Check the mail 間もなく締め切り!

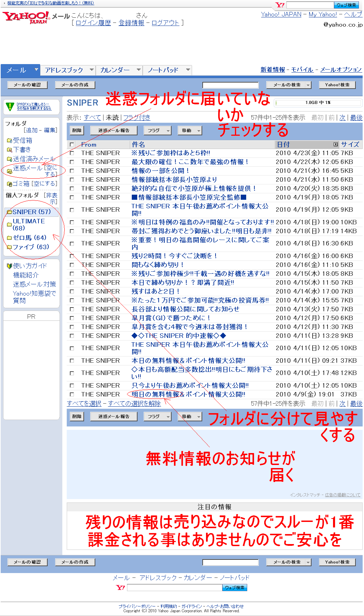pos(72,265)
